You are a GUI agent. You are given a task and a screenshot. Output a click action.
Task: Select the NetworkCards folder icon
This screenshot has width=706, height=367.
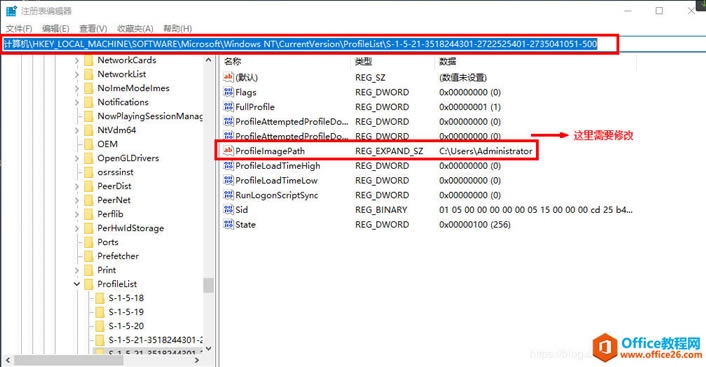(89, 60)
